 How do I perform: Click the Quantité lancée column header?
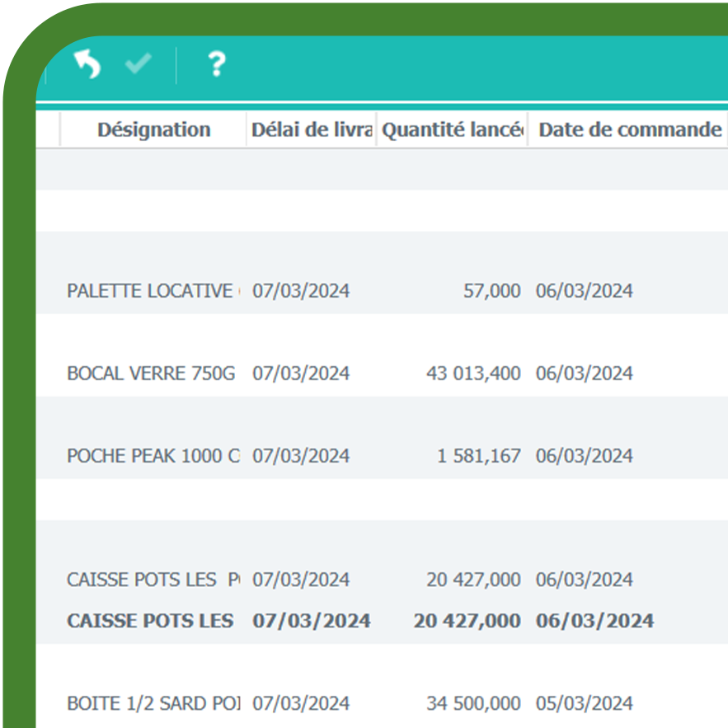coord(452,129)
